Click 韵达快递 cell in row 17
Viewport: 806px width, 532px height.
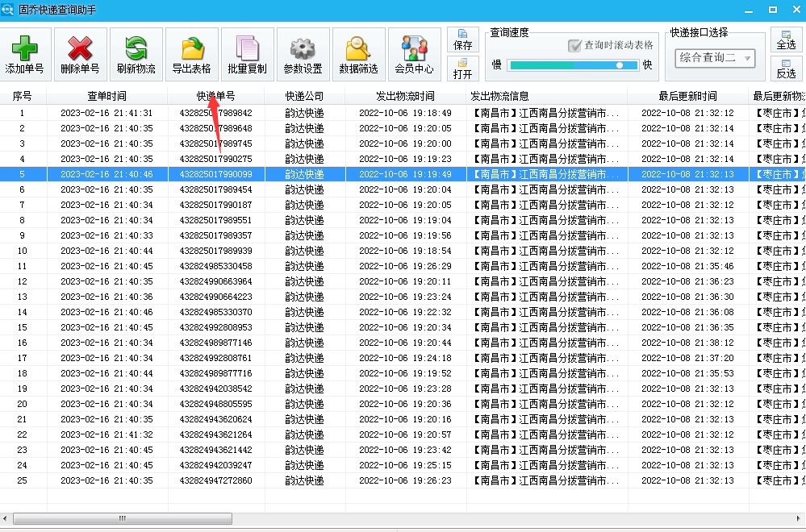click(305, 358)
